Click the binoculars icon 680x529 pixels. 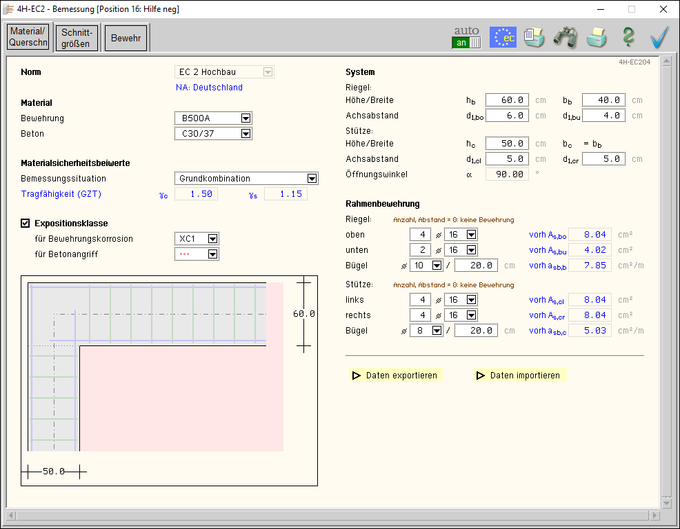[x=565, y=37]
